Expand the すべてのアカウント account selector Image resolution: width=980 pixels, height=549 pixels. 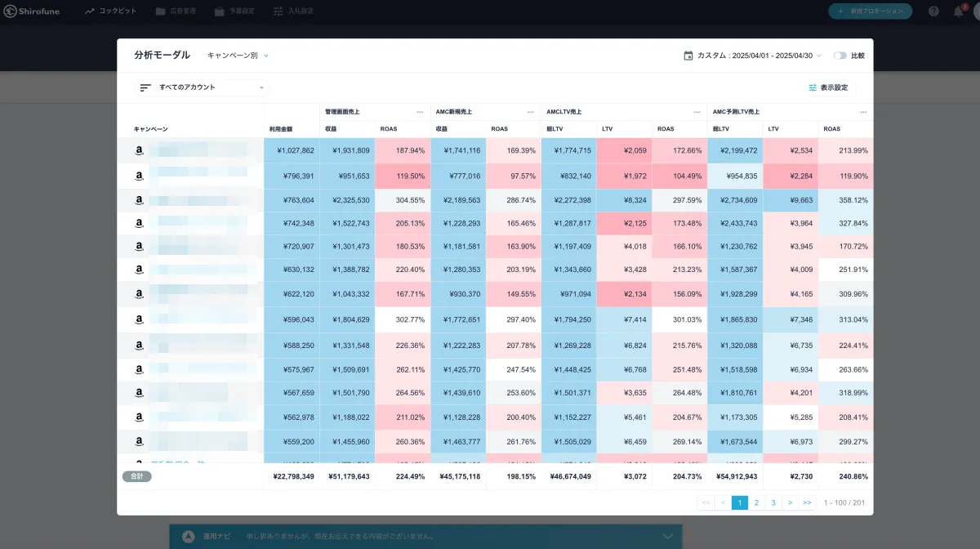[203, 87]
